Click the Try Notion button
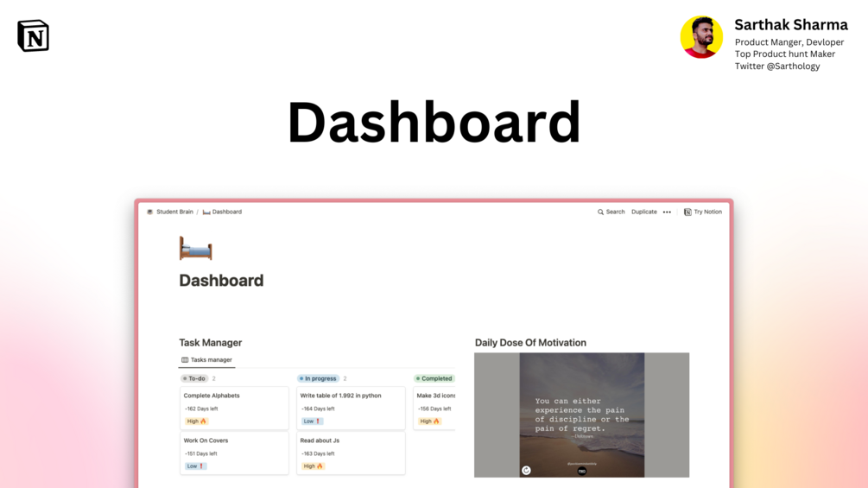 703,212
